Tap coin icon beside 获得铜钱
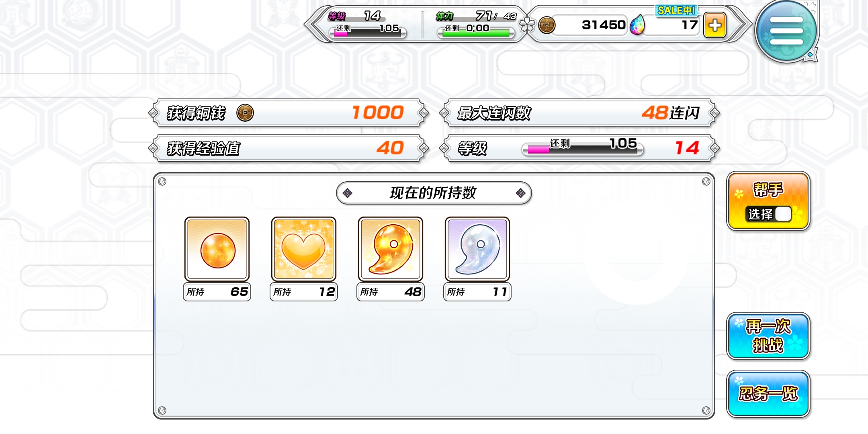This screenshot has height=434, width=868. (245, 113)
